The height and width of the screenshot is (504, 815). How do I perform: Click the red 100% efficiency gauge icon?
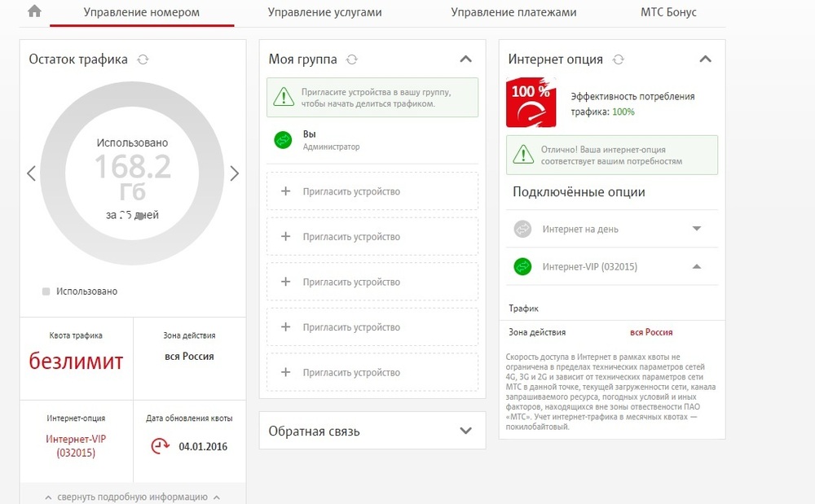pyautogui.click(x=531, y=103)
